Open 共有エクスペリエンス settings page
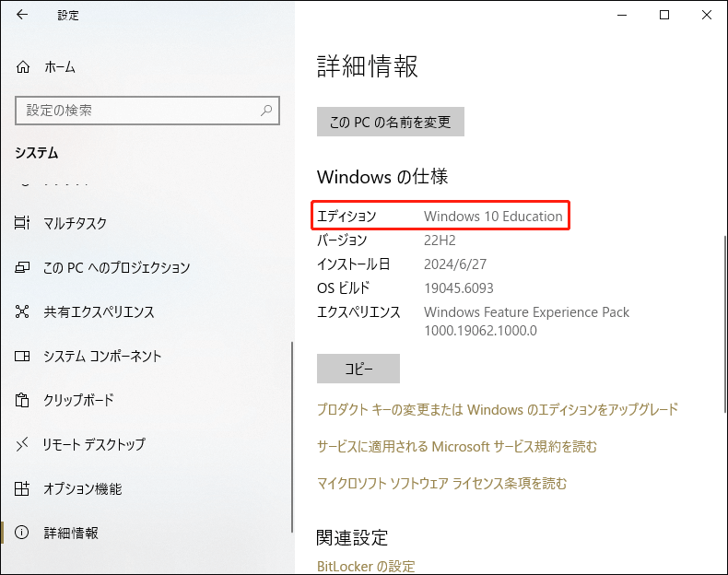728x575 pixels. pyautogui.click(x=99, y=311)
